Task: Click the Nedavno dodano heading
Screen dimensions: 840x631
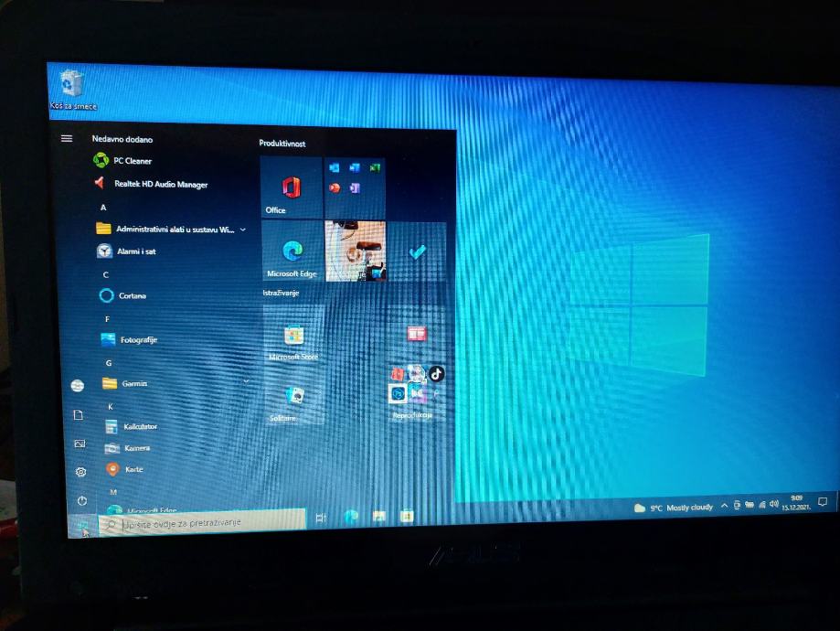Action: (122, 139)
